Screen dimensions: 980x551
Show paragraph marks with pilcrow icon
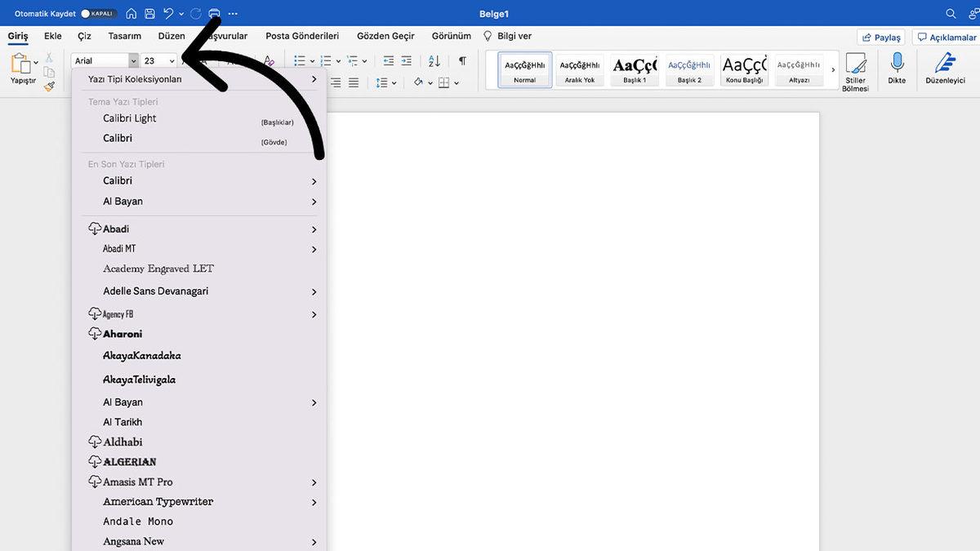tap(462, 61)
